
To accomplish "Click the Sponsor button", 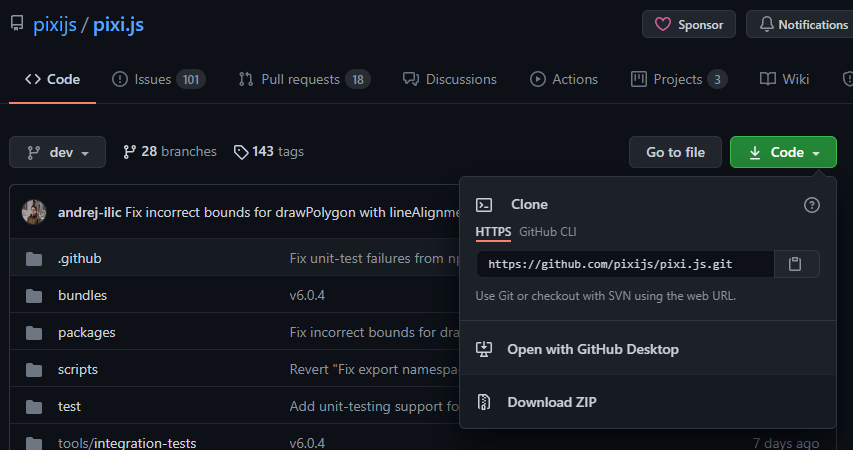I will coord(689,24).
